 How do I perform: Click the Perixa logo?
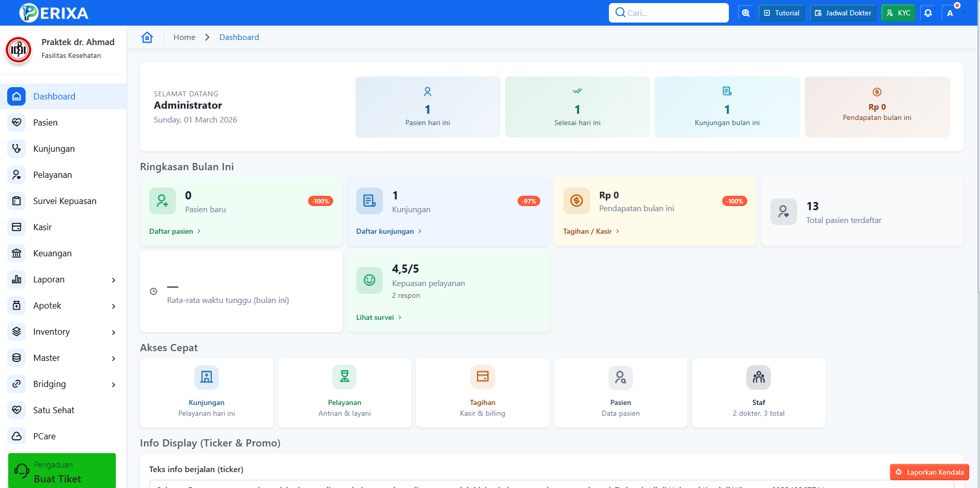[x=54, y=13]
